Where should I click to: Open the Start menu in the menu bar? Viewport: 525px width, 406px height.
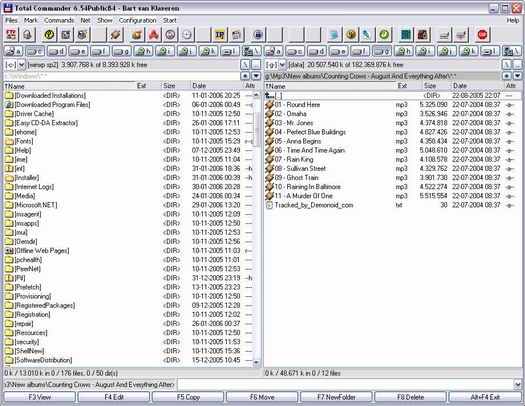point(170,20)
